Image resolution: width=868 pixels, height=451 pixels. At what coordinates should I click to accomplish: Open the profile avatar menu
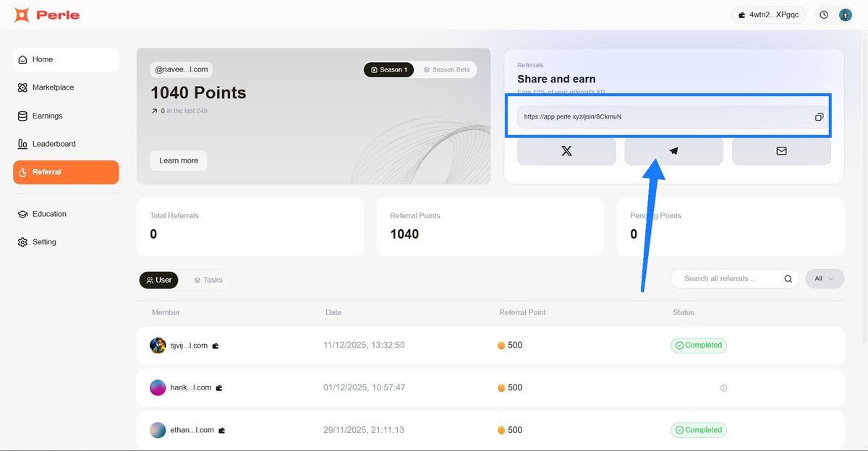click(846, 14)
